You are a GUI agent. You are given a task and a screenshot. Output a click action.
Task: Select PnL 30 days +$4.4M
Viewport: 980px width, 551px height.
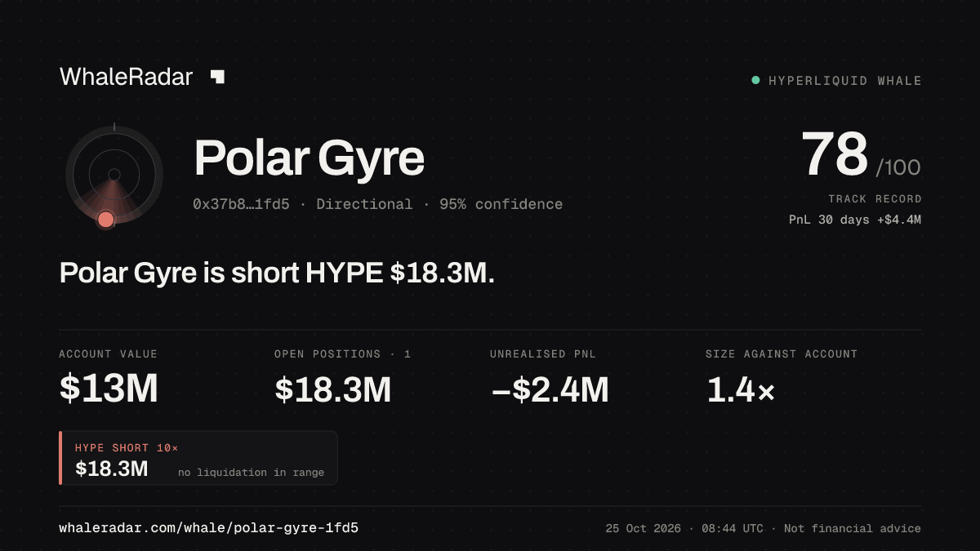coord(855,220)
